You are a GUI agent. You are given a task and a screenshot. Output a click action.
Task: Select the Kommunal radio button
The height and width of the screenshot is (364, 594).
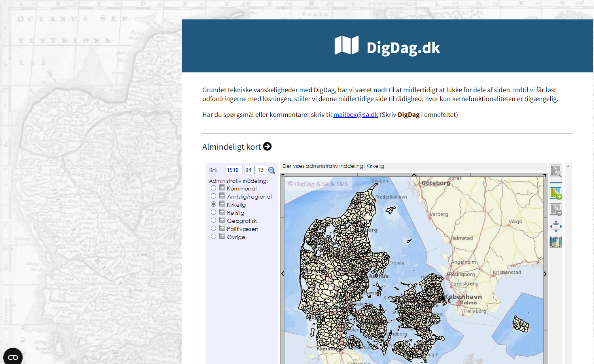(x=213, y=188)
